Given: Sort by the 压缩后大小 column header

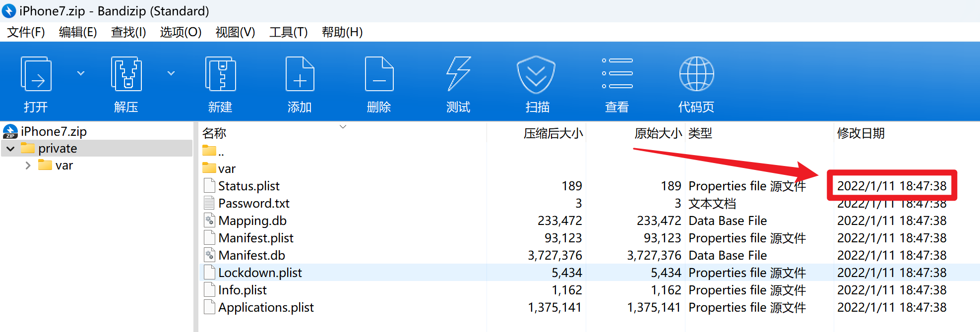Looking at the screenshot, I should 553,133.
